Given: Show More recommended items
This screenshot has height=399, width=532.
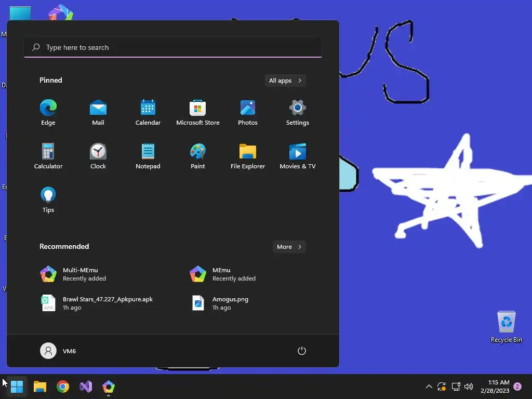Looking at the screenshot, I should [x=289, y=247].
